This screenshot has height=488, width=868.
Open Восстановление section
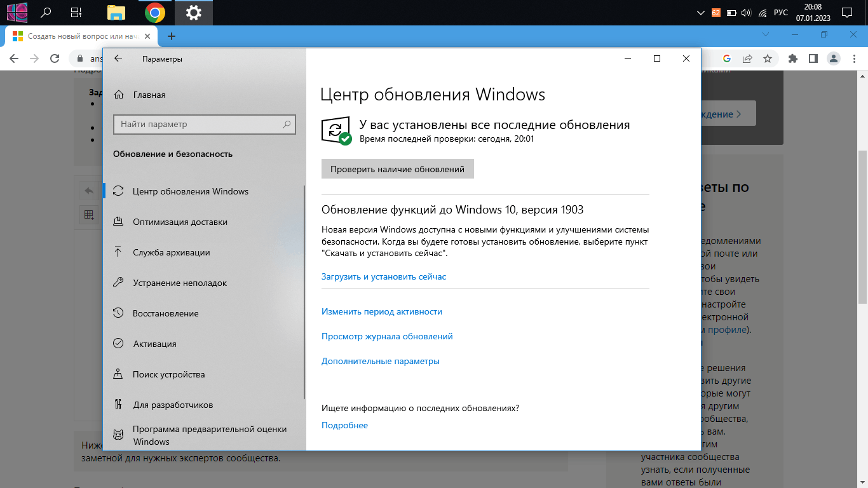click(204, 313)
